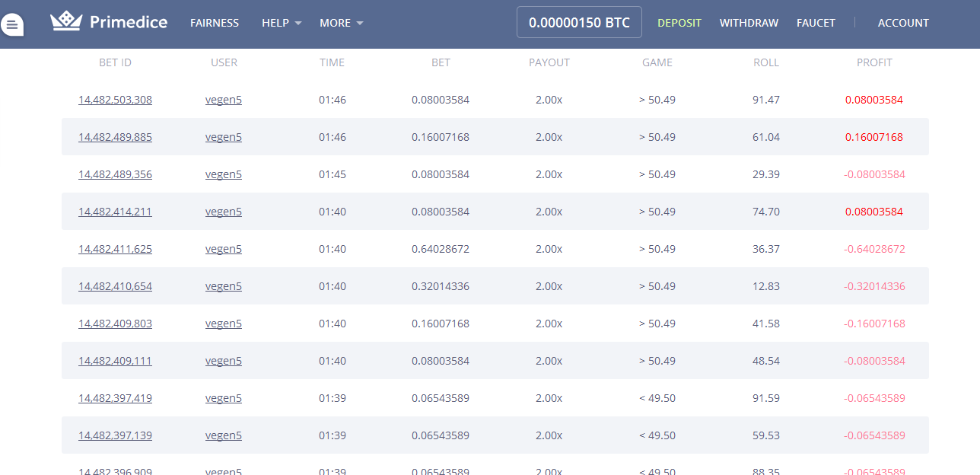This screenshot has height=475, width=980.
Task: Select roll value 91.47
Action: [x=766, y=100]
